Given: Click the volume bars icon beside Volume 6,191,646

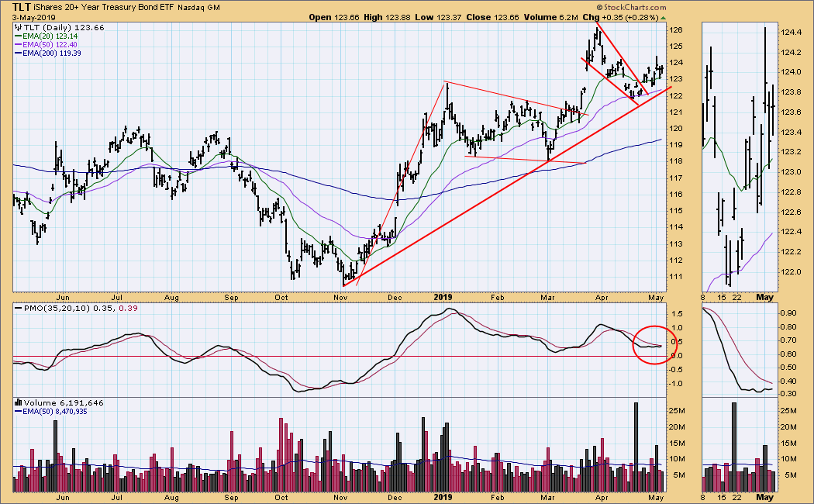Looking at the screenshot, I should pos(18,402).
